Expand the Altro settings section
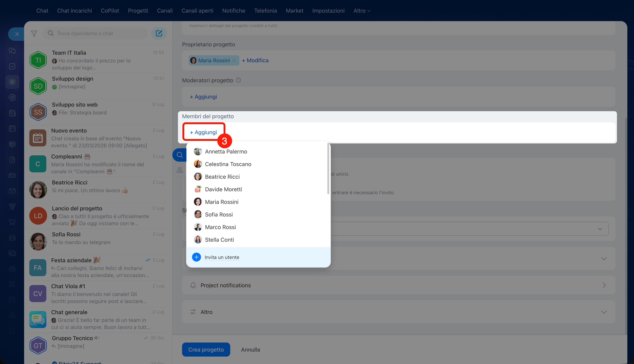The width and height of the screenshot is (634, 364). pyautogui.click(x=399, y=312)
